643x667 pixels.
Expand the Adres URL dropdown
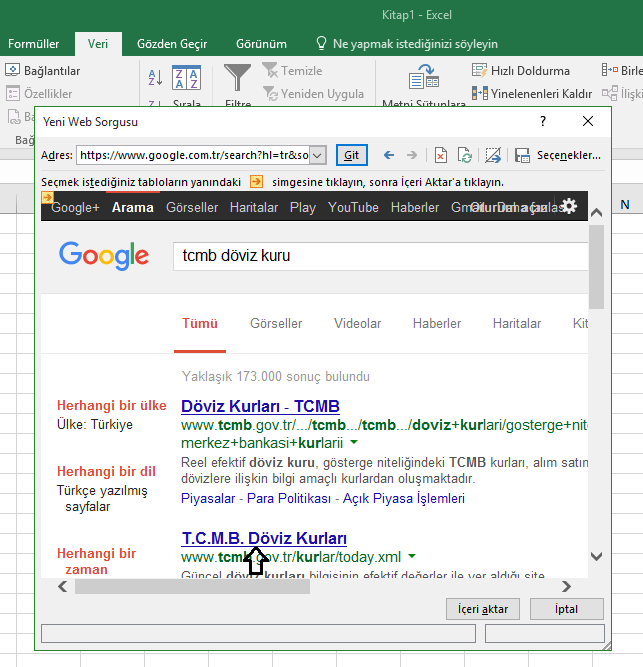pyautogui.click(x=318, y=155)
